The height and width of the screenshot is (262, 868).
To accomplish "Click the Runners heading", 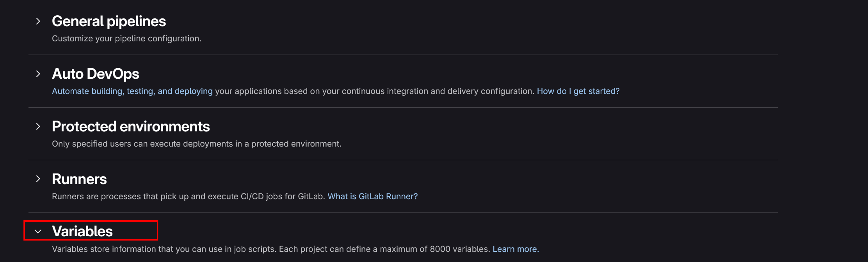I will coord(79,179).
